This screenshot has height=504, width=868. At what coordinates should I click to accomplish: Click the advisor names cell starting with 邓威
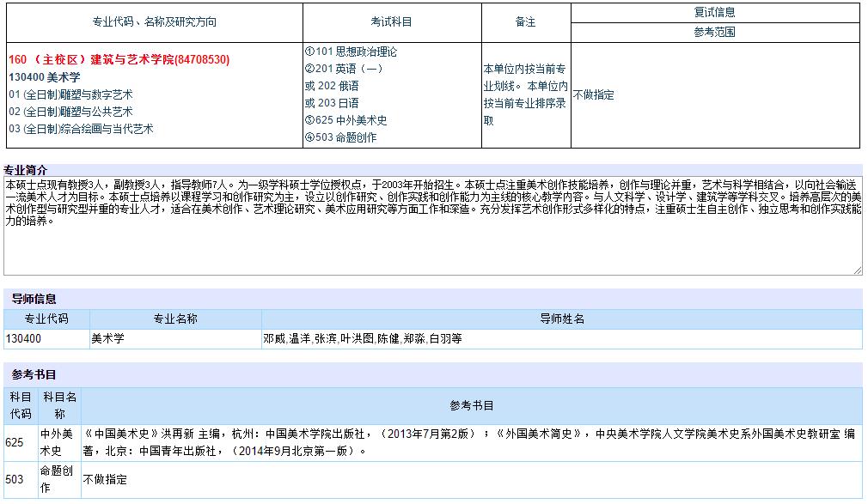coord(362,339)
